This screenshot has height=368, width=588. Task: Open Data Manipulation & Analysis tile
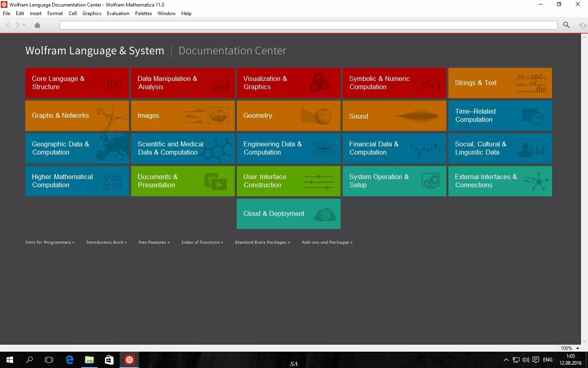pos(183,83)
